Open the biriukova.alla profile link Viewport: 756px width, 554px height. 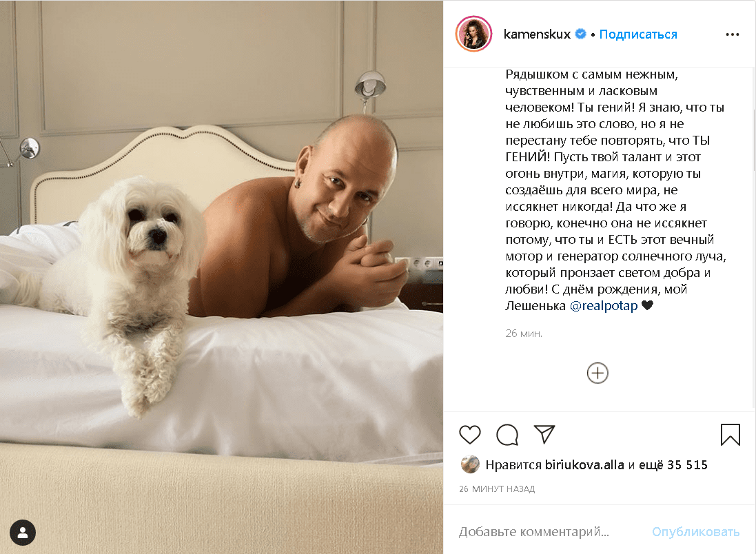[584, 465]
